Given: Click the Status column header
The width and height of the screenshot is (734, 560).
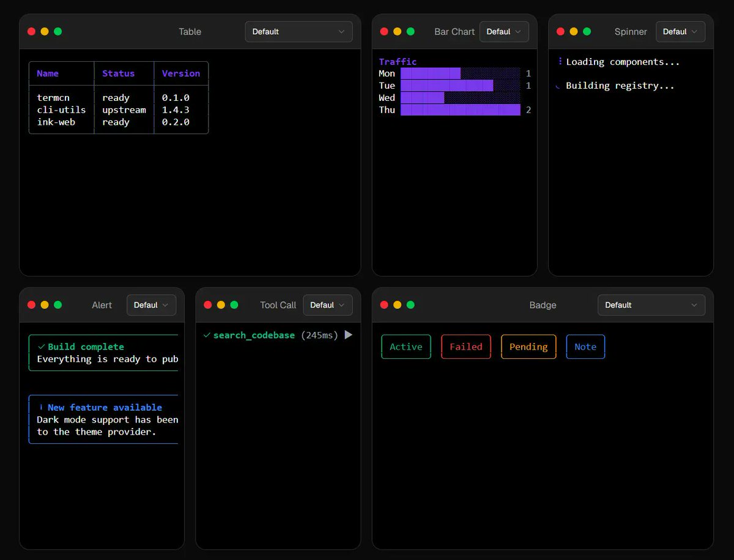Looking at the screenshot, I should pos(118,73).
